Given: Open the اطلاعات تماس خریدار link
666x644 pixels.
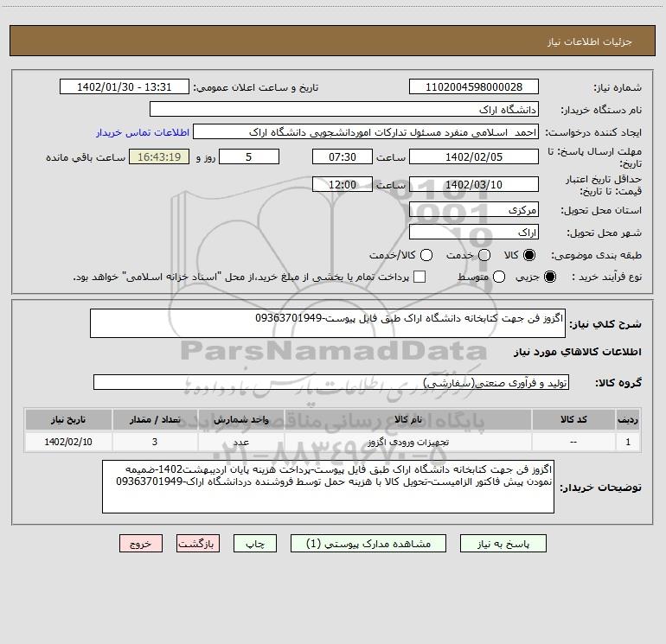Looking at the screenshot, I should click(143, 132).
